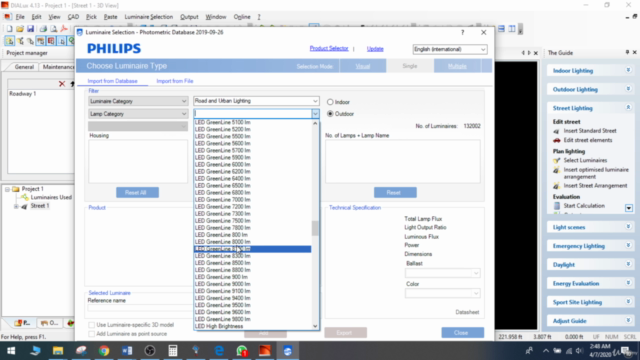This screenshot has width=640, height=360.
Task: Select LED GreenLine 8500 lm from list
Action: [x=252, y=263]
